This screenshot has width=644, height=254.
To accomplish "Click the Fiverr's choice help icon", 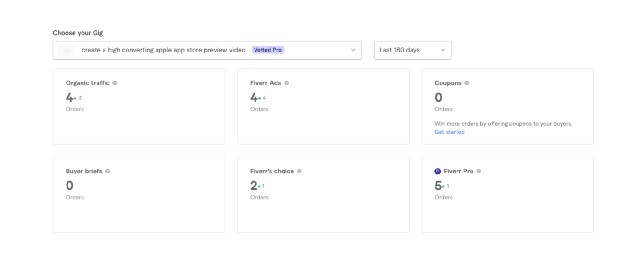I will [300, 171].
